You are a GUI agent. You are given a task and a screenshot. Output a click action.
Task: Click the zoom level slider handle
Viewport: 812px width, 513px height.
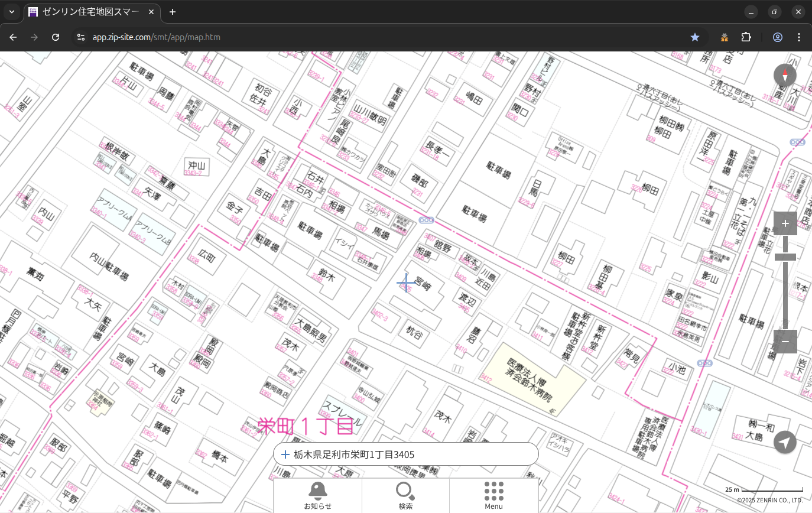[x=785, y=256]
